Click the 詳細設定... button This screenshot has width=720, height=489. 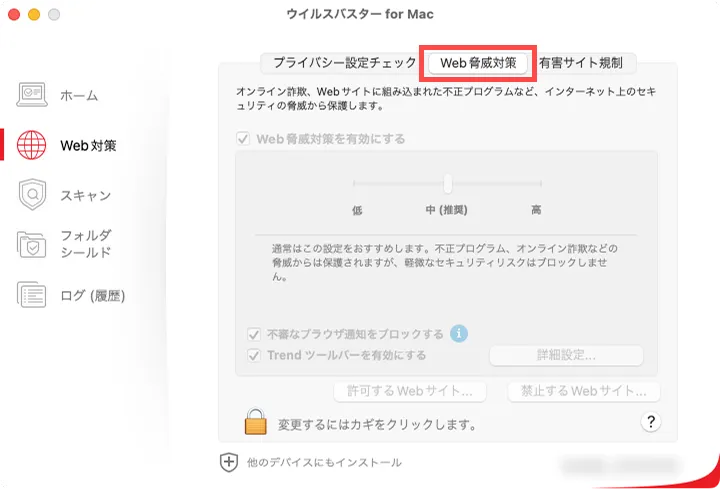coord(566,356)
